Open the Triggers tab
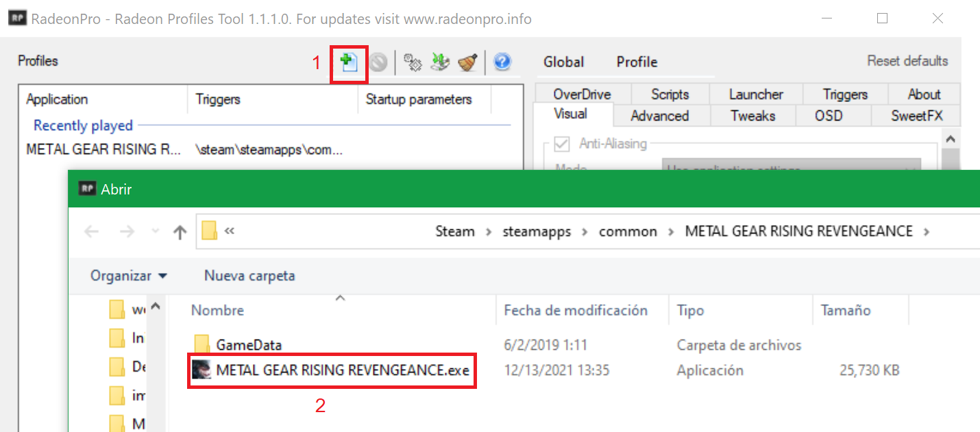This screenshot has height=432, width=980. (x=845, y=94)
